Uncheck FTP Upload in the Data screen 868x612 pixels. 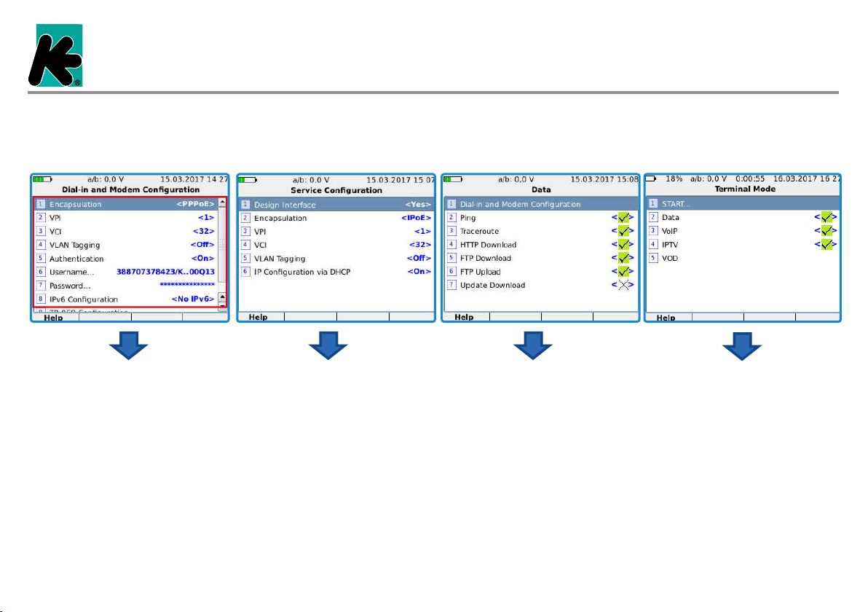click(x=623, y=271)
